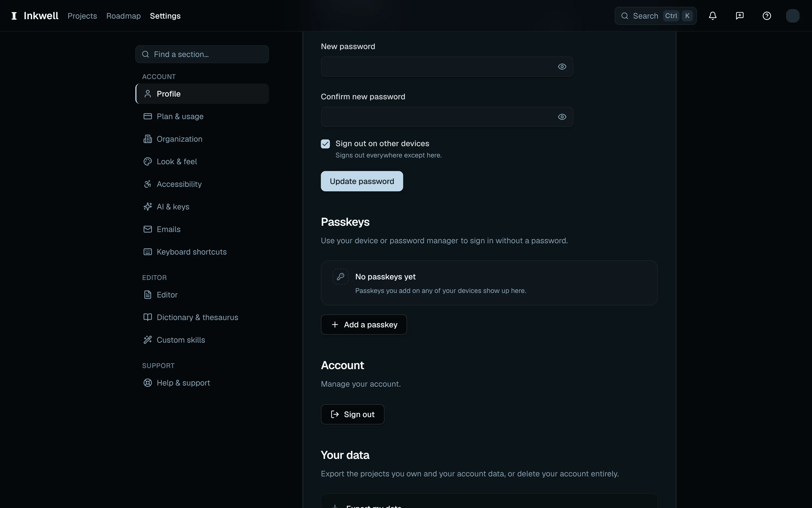Switch to Accessibility settings

[202, 184]
